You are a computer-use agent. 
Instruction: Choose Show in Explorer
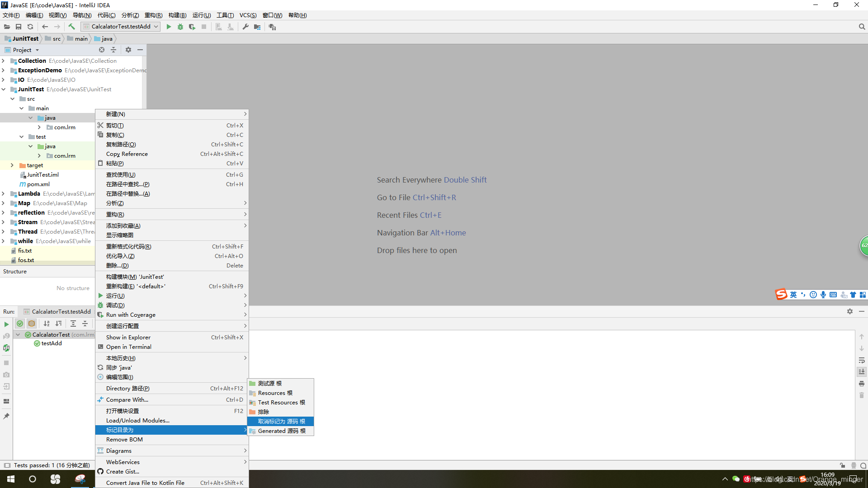(x=172, y=337)
